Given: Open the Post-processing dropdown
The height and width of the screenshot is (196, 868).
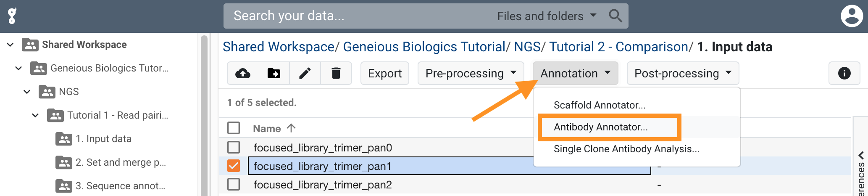Looking at the screenshot, I should click(683, 73).
